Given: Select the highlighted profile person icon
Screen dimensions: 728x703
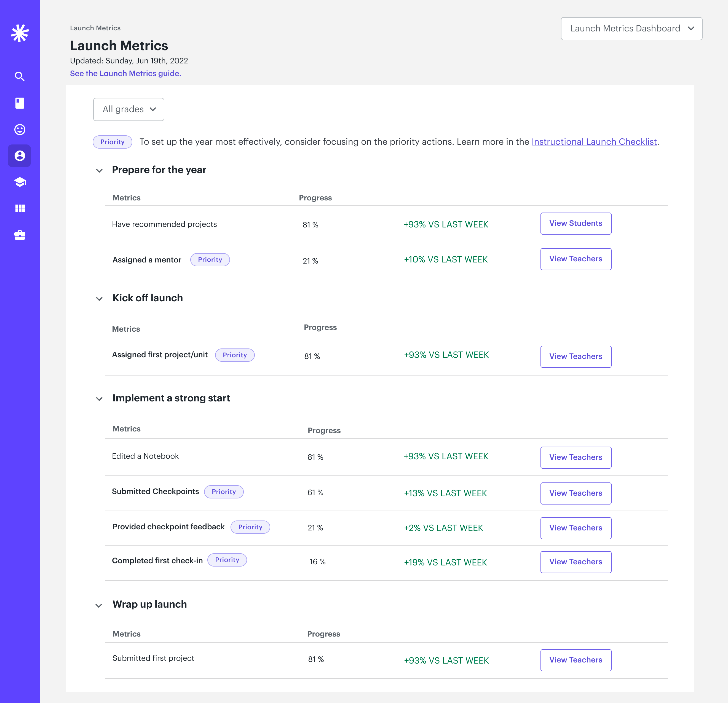Looking at the screenshot, I should 20,155.
